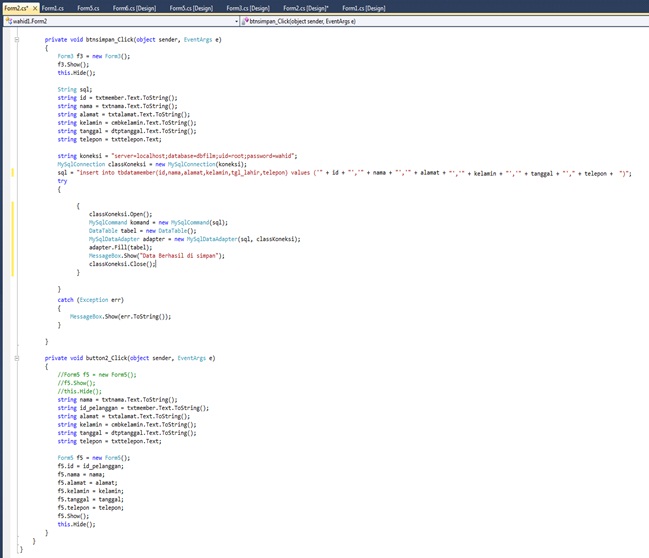The height and width of the screenshot is (558, 649).
Task: Click the method icon beside btnsimpan_Click
Action: pos(245,21)
